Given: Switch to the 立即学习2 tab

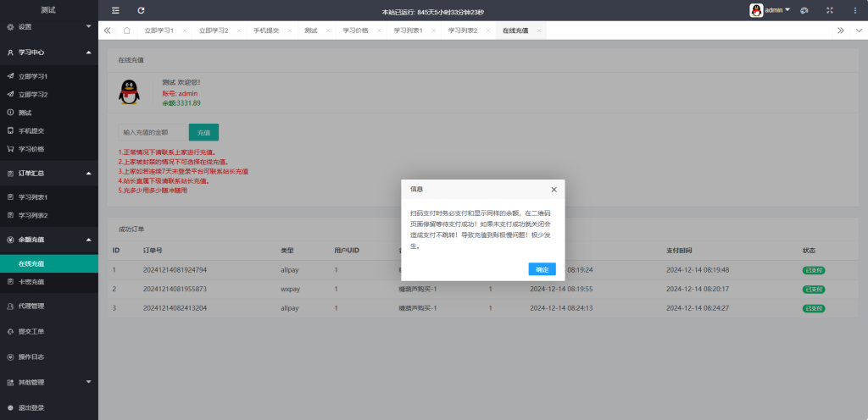Looking at the screenshot, I should pos(214,30).
